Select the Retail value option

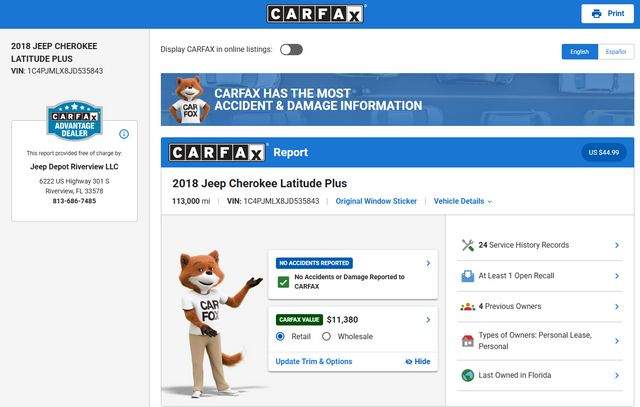pos(280,336)
